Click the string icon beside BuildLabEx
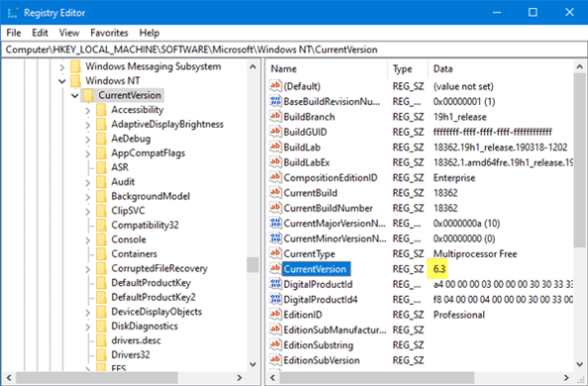 pos(276,162)
